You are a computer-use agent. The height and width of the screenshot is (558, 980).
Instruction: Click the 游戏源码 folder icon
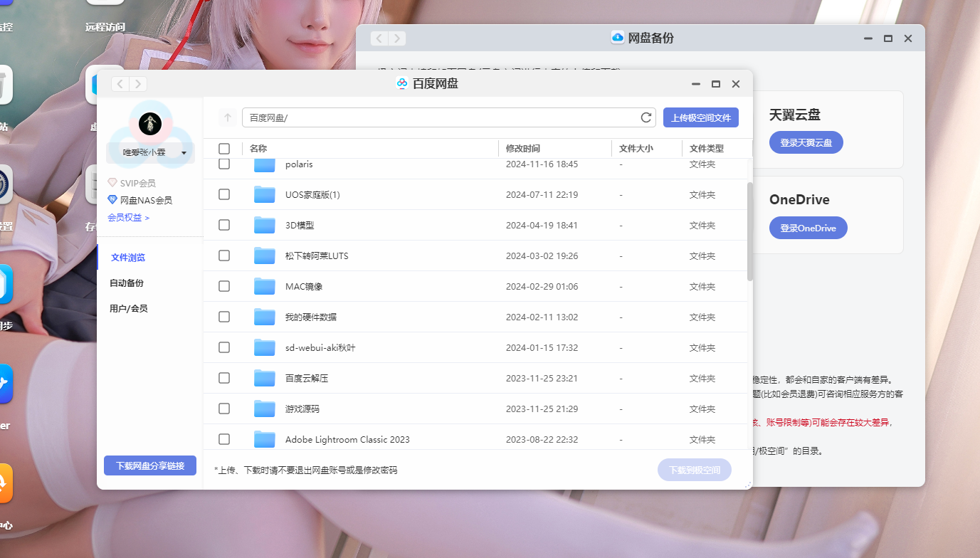(x=265, y=409)
